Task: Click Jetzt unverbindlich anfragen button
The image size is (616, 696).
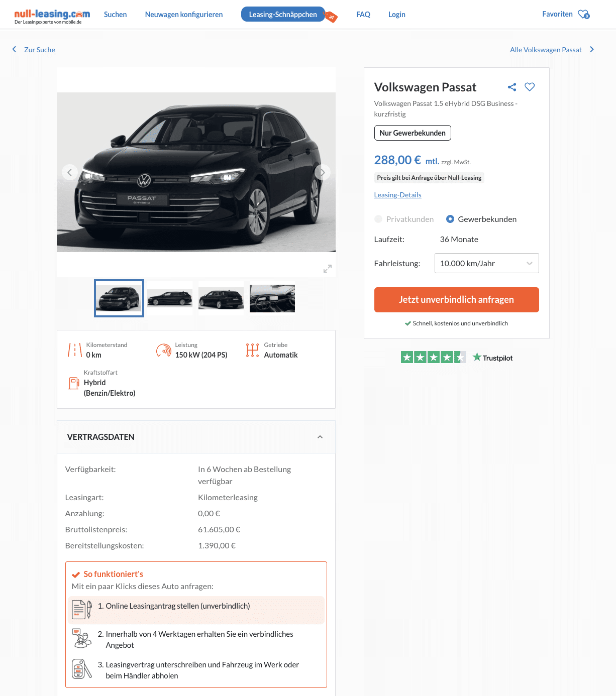Action: [x=456, y=300]
